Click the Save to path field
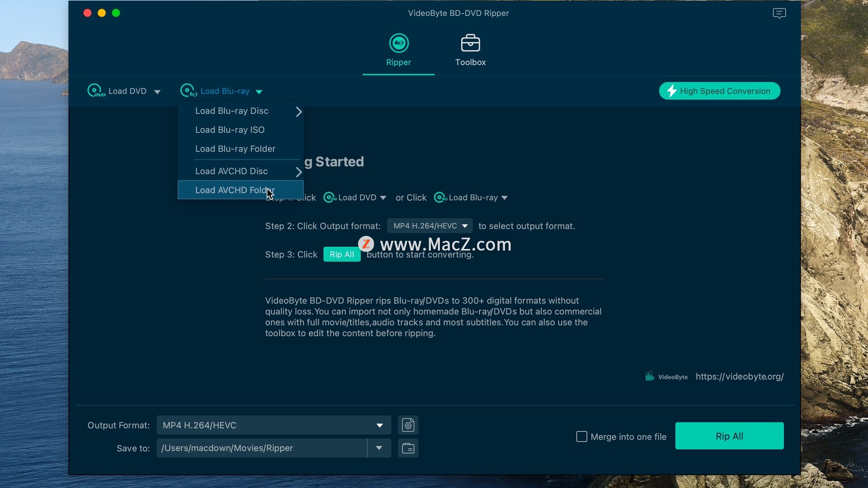868x488 pixels. [x=261, y=448]
